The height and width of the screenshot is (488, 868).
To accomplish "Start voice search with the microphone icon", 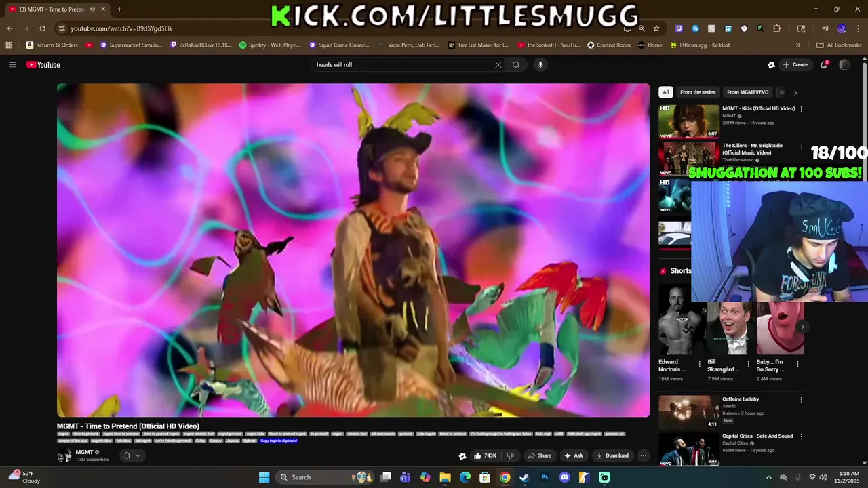I will pyautogui.click(x=540, y=65).
